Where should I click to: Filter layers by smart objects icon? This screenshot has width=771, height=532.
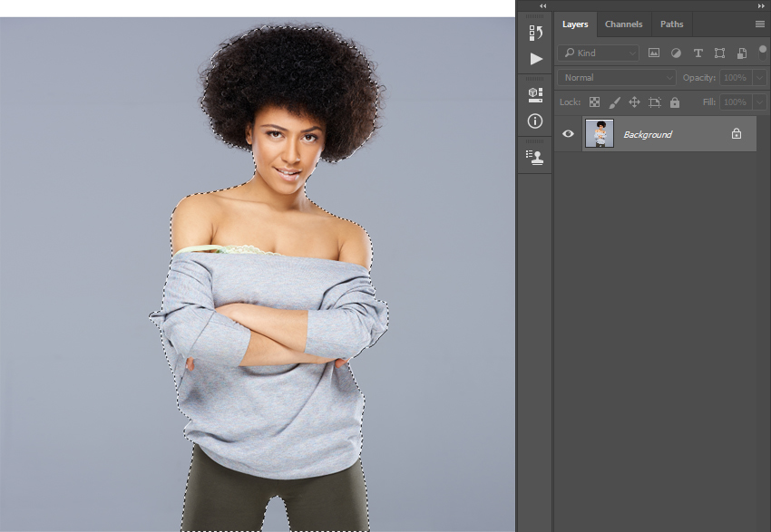(741, 53)
